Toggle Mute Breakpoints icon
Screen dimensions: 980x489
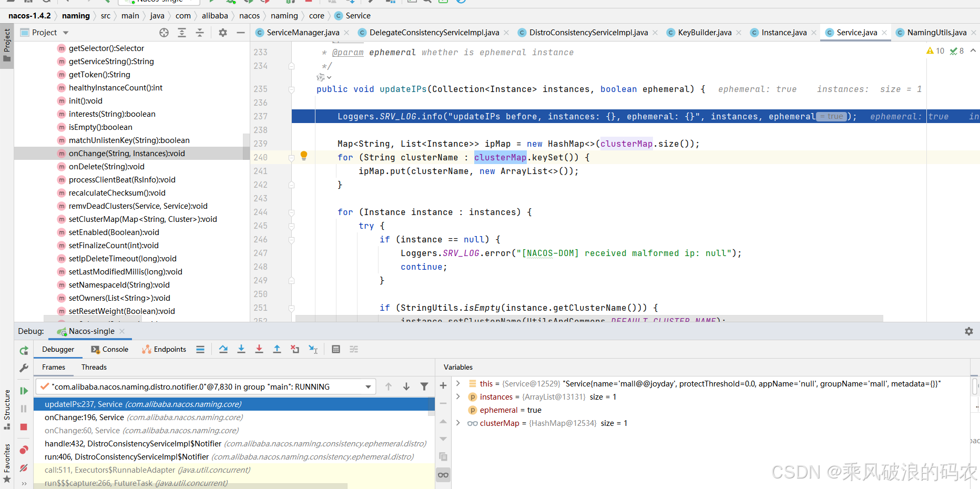pos(24,467)
